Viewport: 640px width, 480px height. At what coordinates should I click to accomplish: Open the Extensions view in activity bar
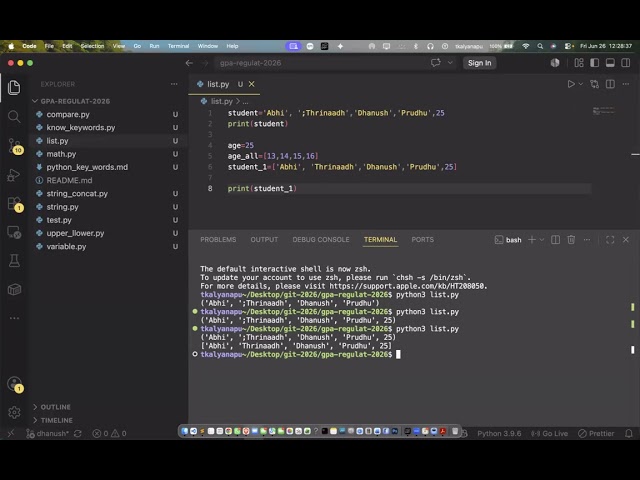(x=15, y=204)
